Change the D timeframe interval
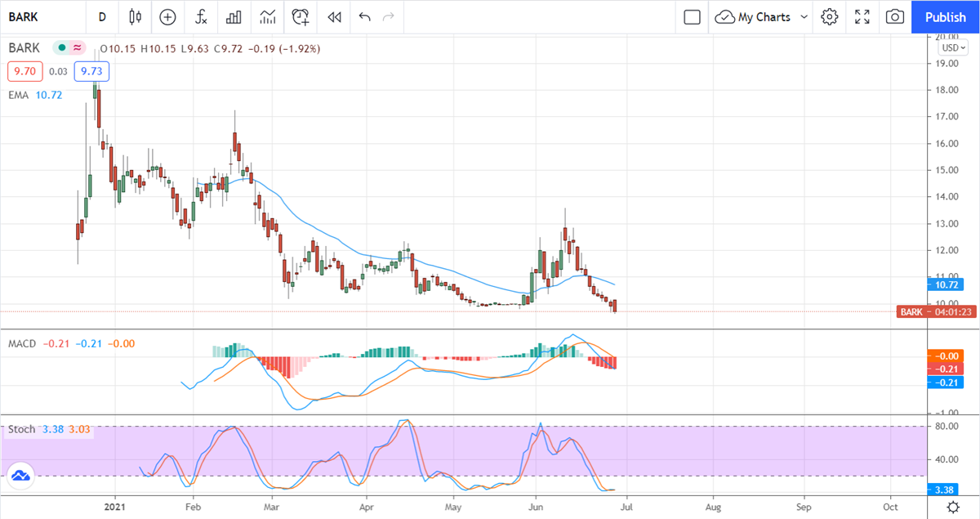 (x=102, y=16)
